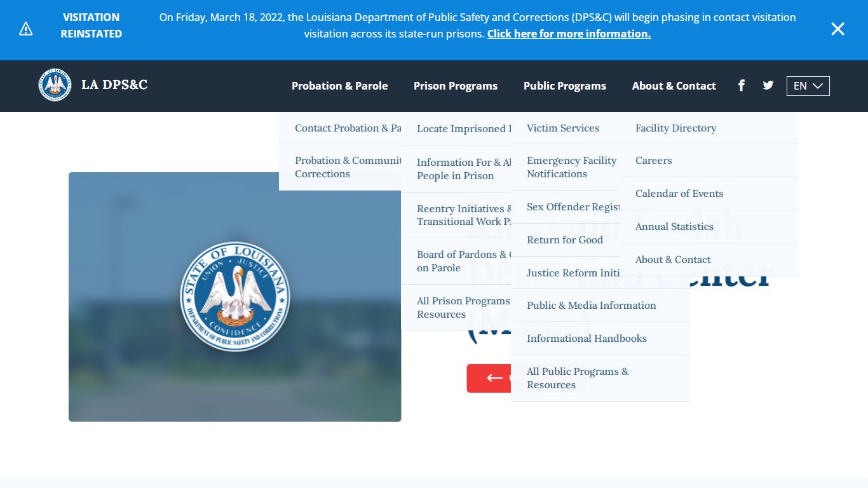Select Annual Statistics menu item
The image size is (868, 488).
[709, 226]
